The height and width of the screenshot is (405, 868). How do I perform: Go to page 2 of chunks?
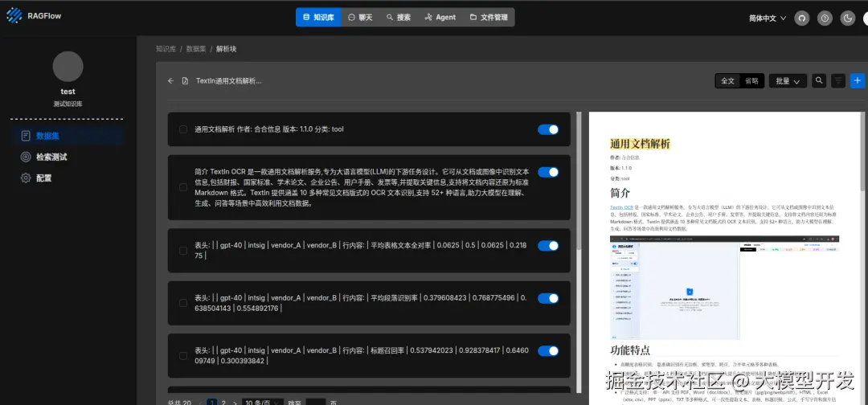[223, 403]
